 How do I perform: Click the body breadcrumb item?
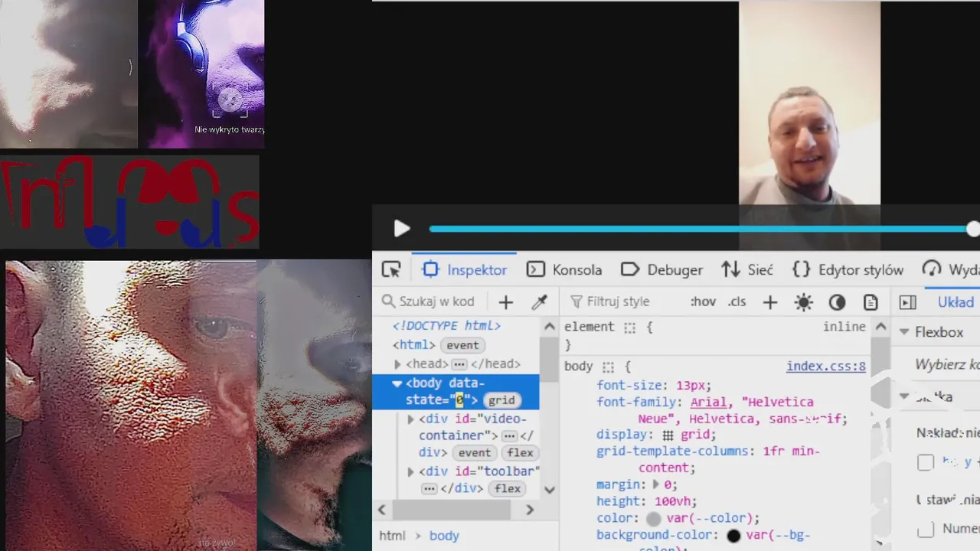pyautogui.click(x=444, y=536)
